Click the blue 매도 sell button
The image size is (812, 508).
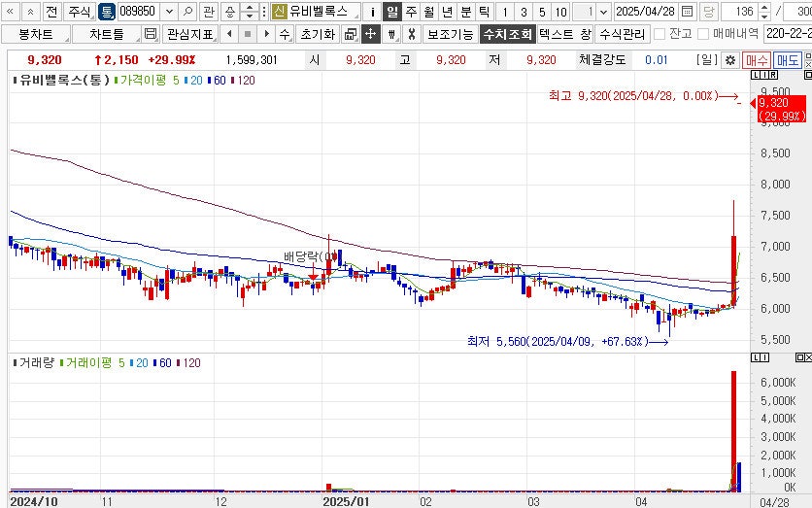pos(788,60)
